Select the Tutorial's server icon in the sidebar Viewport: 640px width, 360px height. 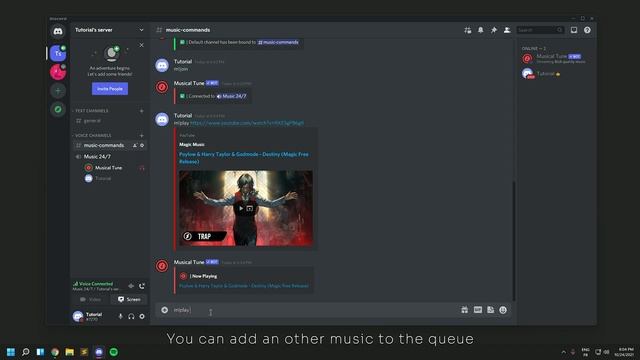[58, 53]
